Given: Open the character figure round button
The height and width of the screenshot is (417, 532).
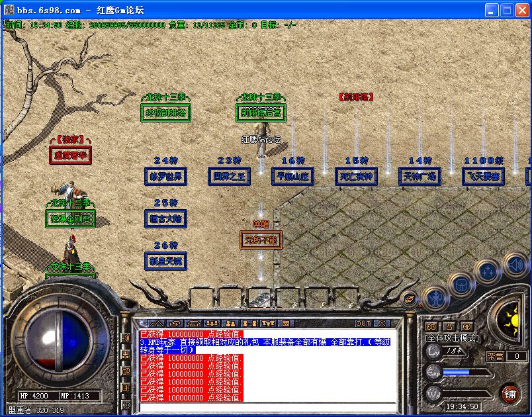Looking at the screenshot, I should [x=435, y=299].
